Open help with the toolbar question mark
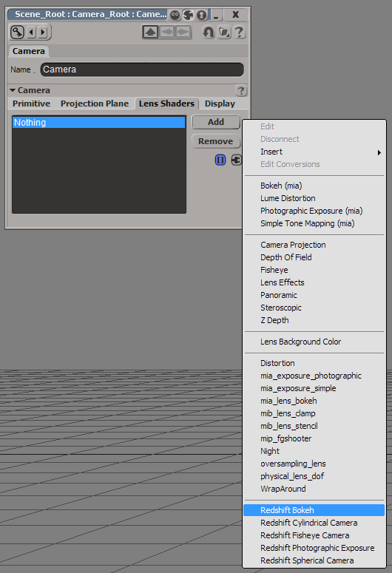The height and width of the screenshot is (573, 392). pyautogui.click(x=240, y=32)
